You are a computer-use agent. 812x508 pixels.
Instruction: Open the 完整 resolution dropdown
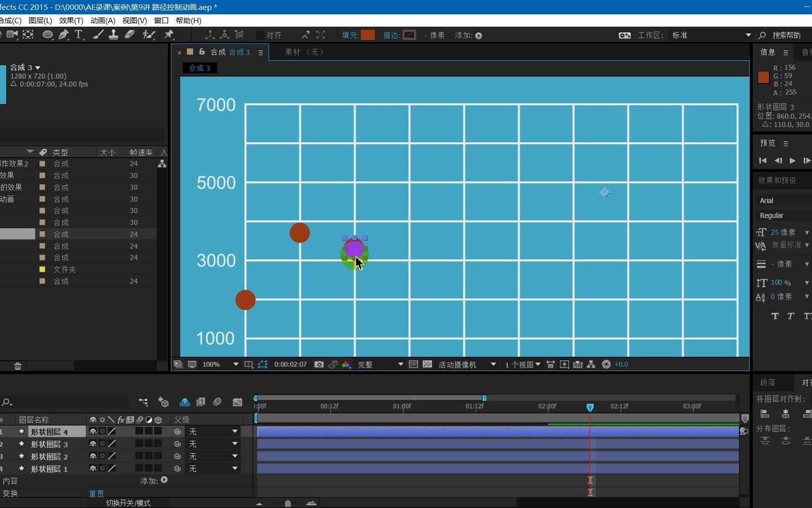coord(380,364)
